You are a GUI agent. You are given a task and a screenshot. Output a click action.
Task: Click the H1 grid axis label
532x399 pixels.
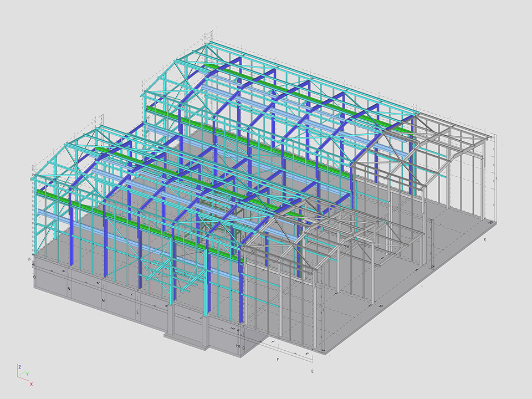(x=238, y=346)
